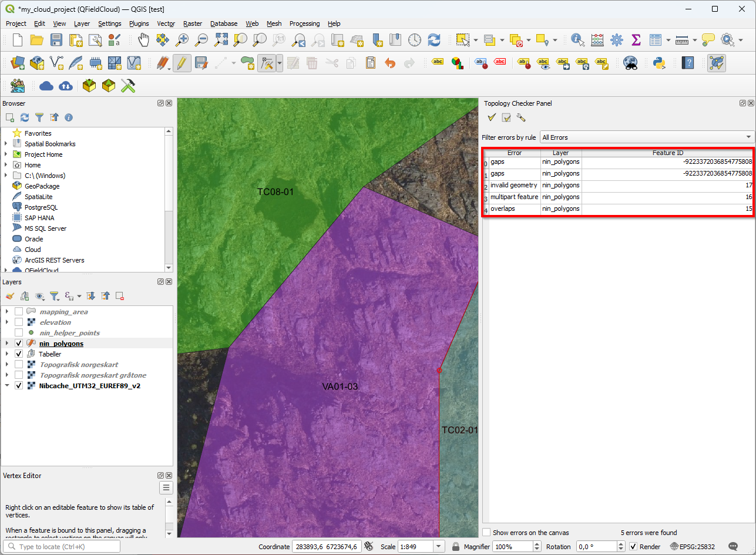Click the Identify Features tool

(x=578, y=40)
